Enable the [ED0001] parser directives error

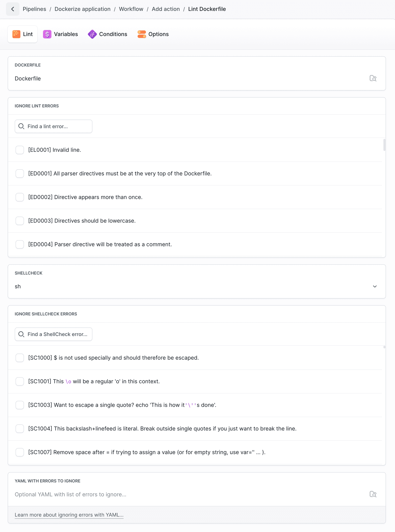coord(20,173)
